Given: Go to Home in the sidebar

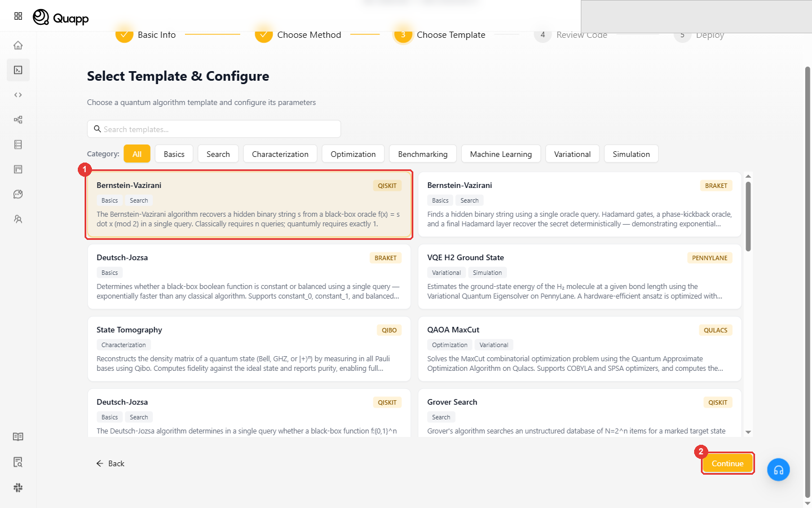Looking at the screenshot, I should (x=18, y=45).
